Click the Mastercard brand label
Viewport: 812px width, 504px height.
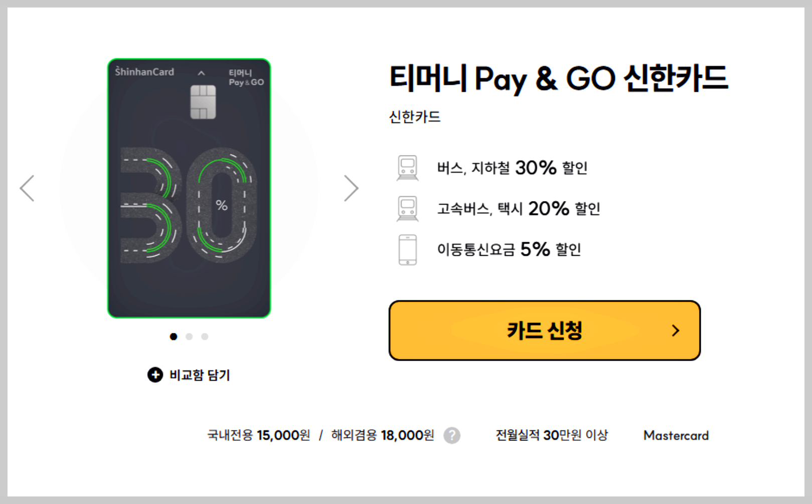click(676, 435)
